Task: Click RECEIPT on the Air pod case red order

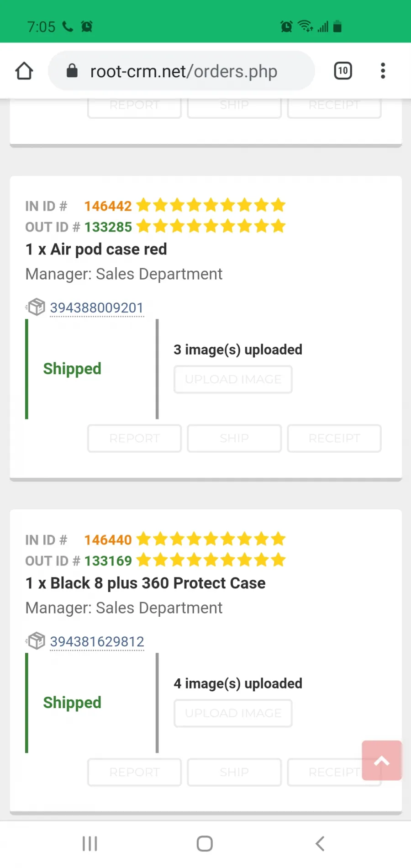Action: (x=334, y=438)
